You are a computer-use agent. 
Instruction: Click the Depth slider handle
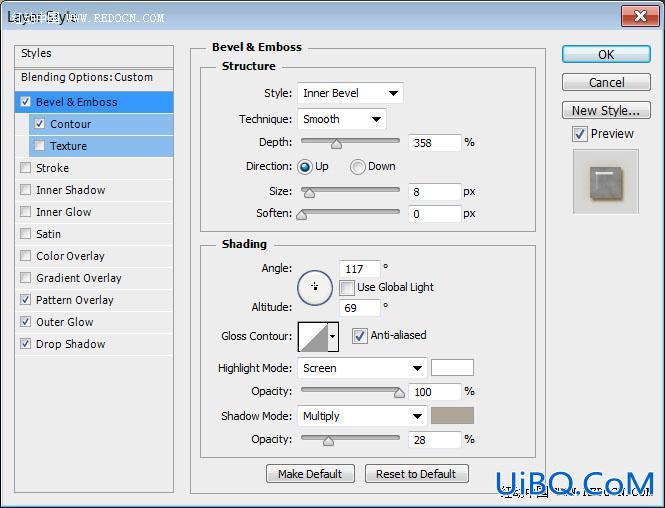(336, 144)
